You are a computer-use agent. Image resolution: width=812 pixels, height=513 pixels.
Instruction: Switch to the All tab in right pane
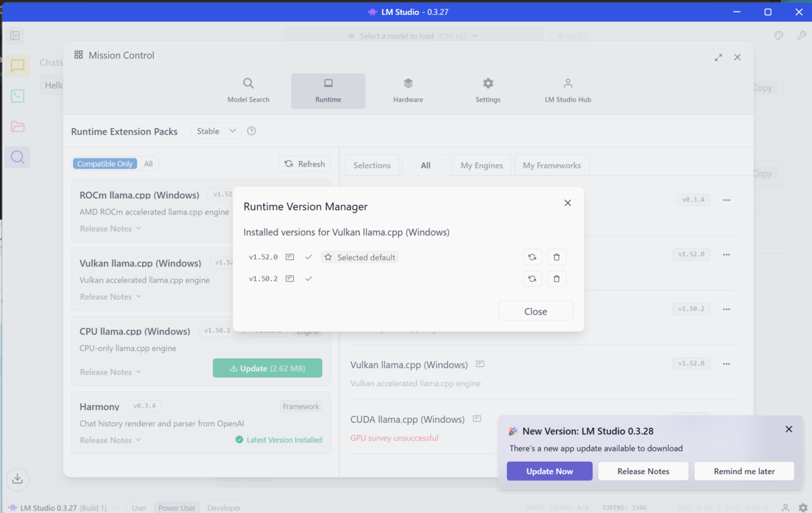tap(426, 165)
